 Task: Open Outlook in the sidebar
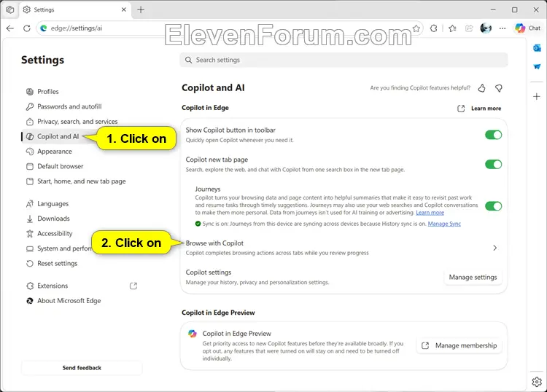537,48
